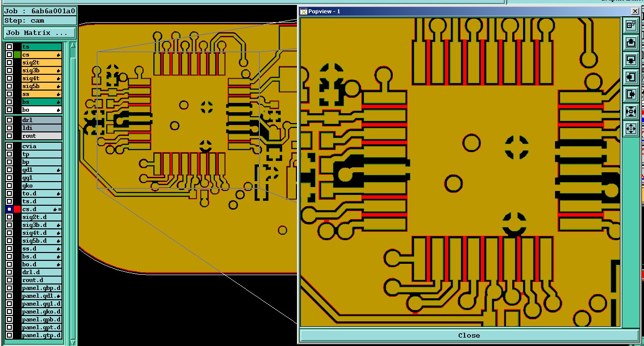Click the green color swatch next to cs

pyautogui.click(x=17, y=55)
